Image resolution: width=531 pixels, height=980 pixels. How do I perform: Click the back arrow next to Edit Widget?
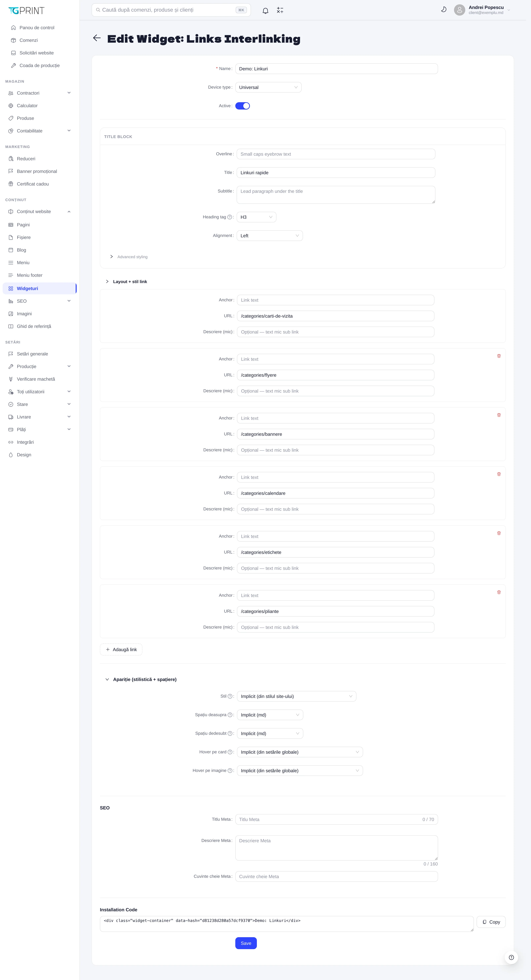pos(97,38)
